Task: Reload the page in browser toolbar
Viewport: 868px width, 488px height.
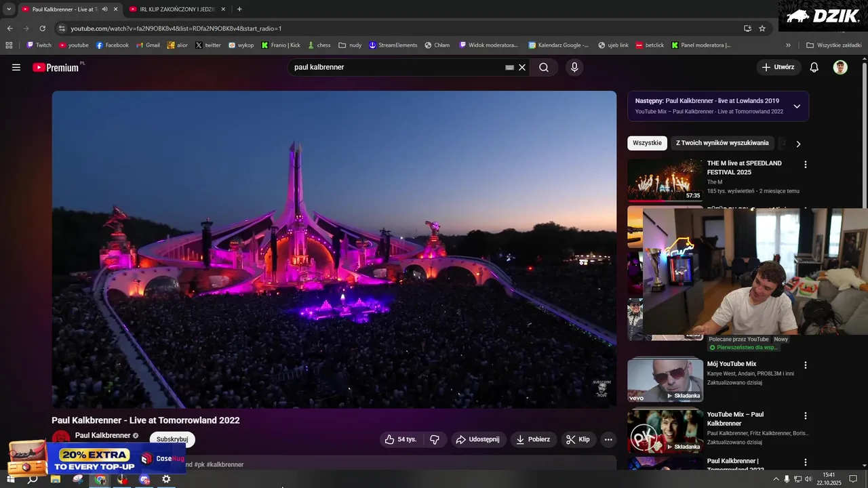Action: [42, 28]
